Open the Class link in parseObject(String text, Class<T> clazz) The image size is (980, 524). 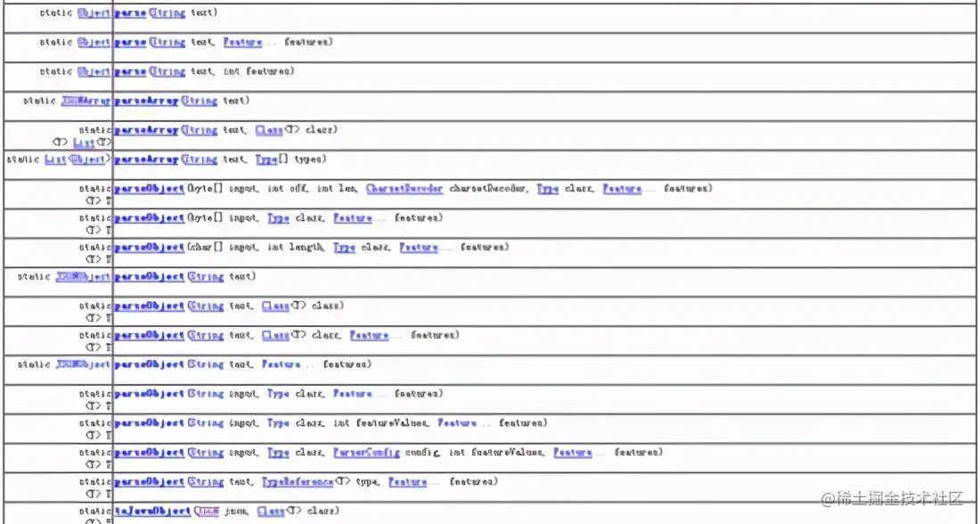275,307
